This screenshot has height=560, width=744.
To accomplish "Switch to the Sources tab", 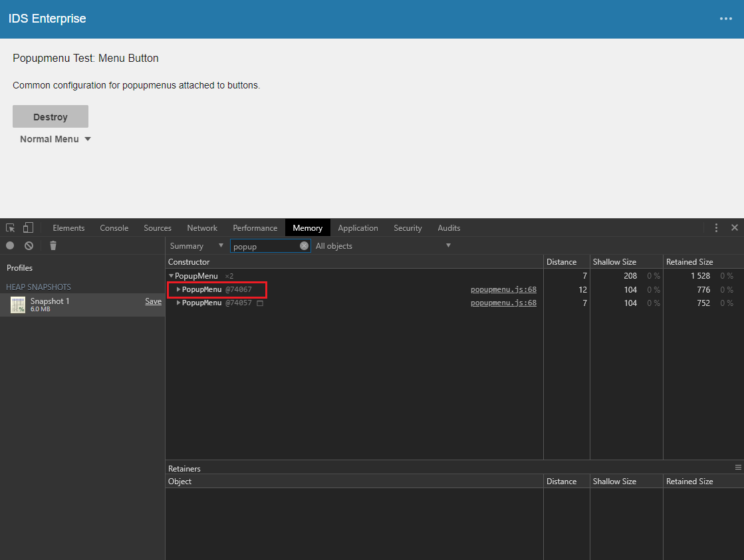I will (158, 228).
